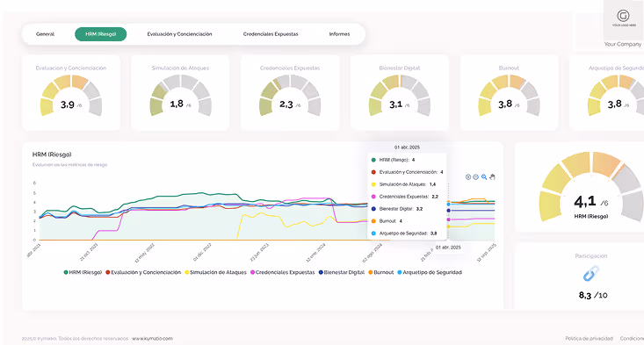The height and width of the screenshot is (345, 644).
Task: Click tooltip row Arquetipo de Seguridad: 3,8
Action: click(404, 234)
